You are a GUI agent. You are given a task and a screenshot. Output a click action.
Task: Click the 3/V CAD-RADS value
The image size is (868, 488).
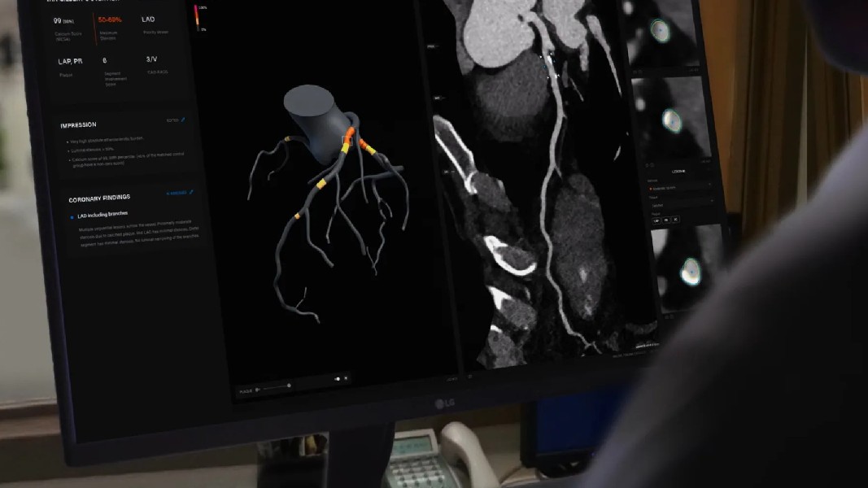coord(151,59)
